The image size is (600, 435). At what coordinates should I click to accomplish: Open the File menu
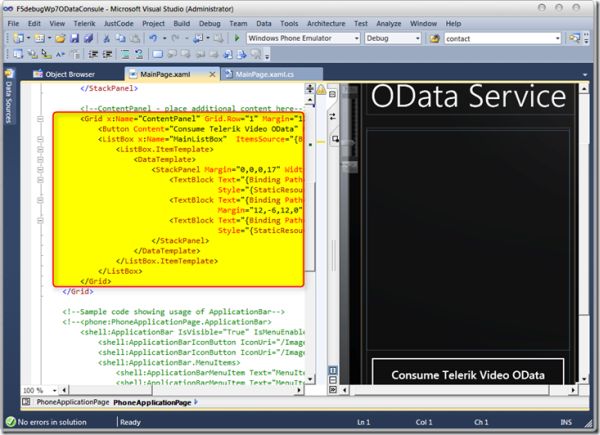point(13,23)
